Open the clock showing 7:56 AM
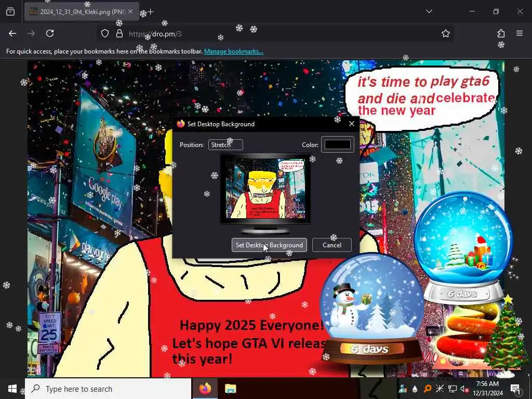This screenshot has height=399, width=532. click(x=487, y=389)
